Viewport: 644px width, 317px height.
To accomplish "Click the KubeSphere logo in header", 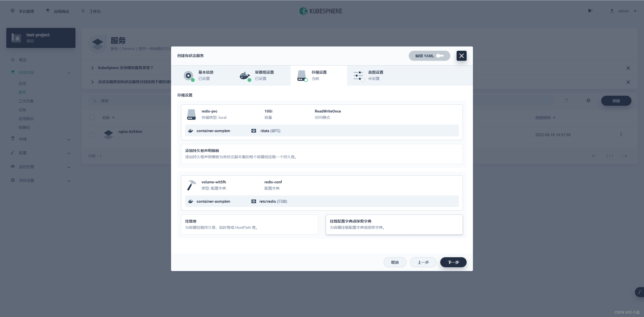I will pyautogui.click(x=321, y=11).
